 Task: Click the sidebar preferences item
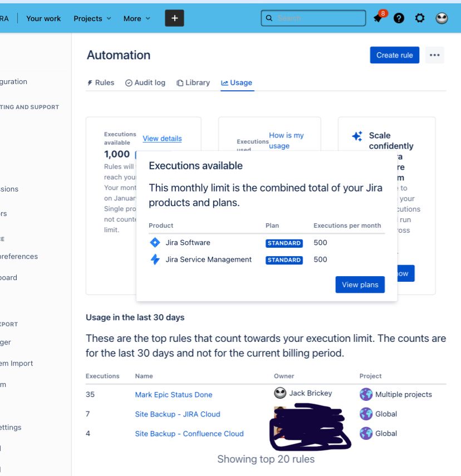coord(19,256)
